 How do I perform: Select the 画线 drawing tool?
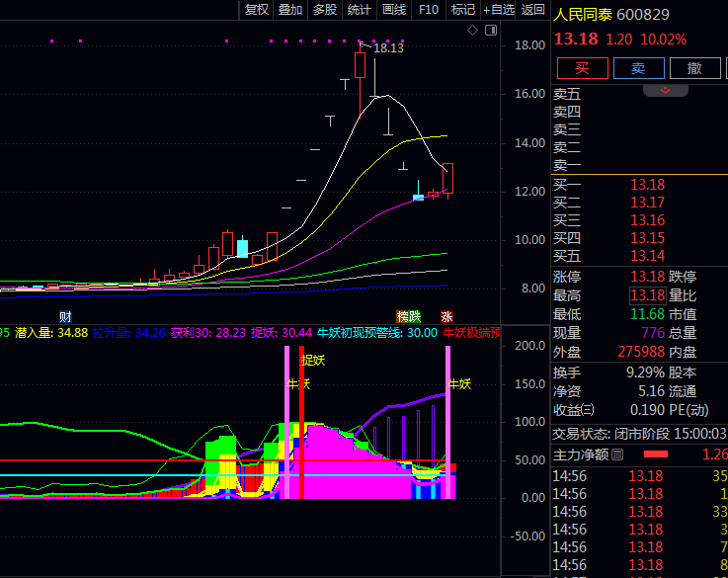point(394,10)
